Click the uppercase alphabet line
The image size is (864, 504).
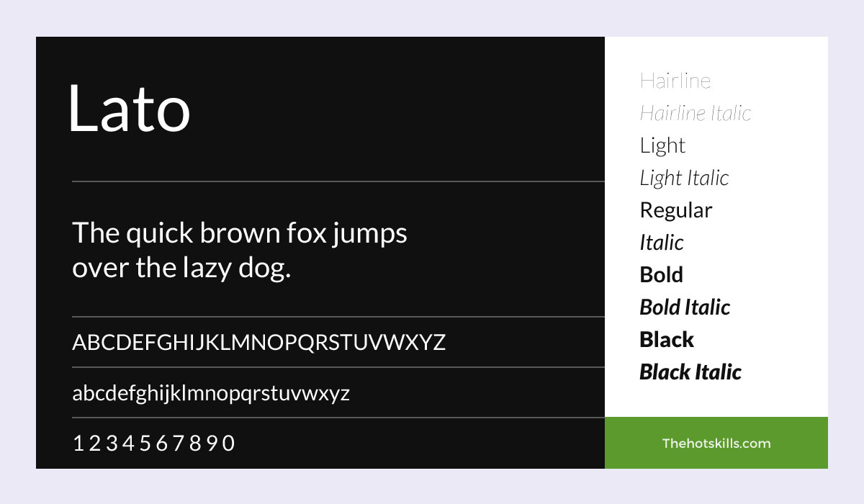[259, 342]
